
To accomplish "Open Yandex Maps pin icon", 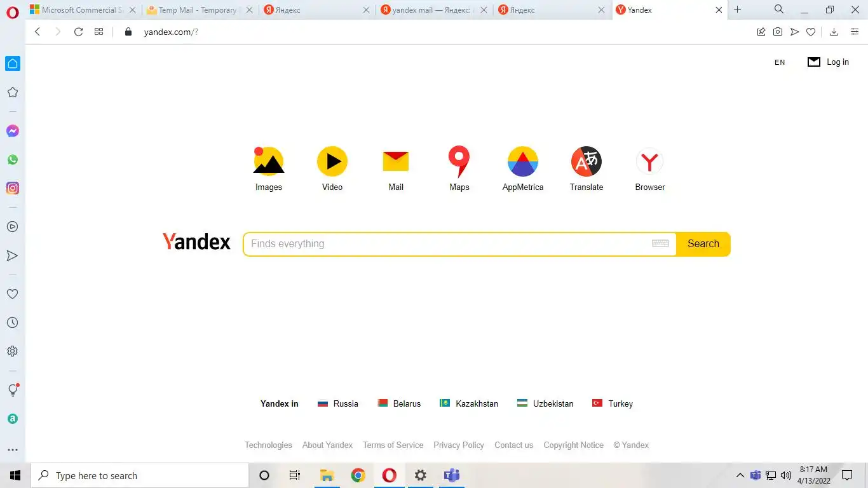I will [x=459, y=161].
